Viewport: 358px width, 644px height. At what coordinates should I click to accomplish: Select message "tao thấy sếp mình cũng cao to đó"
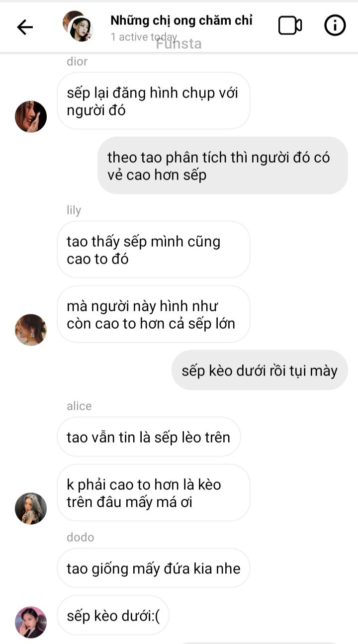(153, 250)
